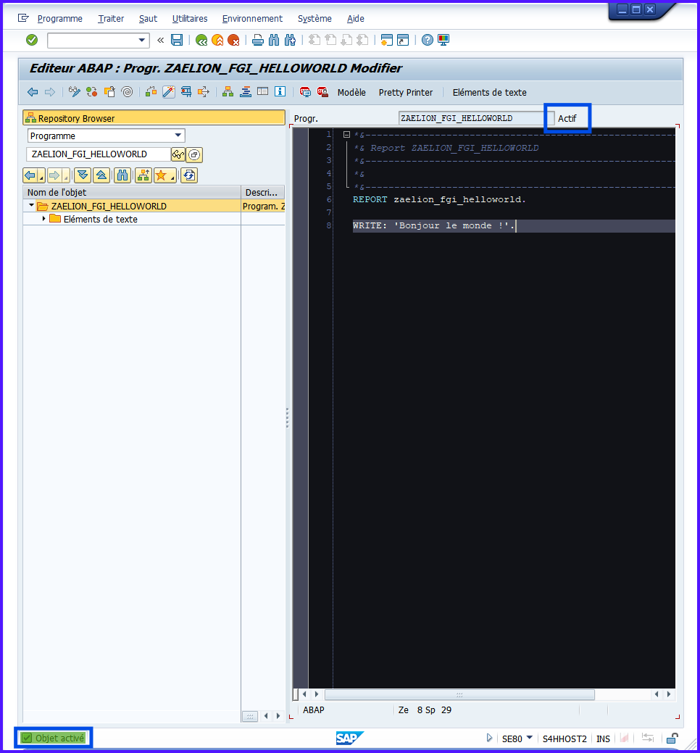Open the Programme object type dropdown
The width and height of the screenshot is (700, 753).
click(178, 136)
